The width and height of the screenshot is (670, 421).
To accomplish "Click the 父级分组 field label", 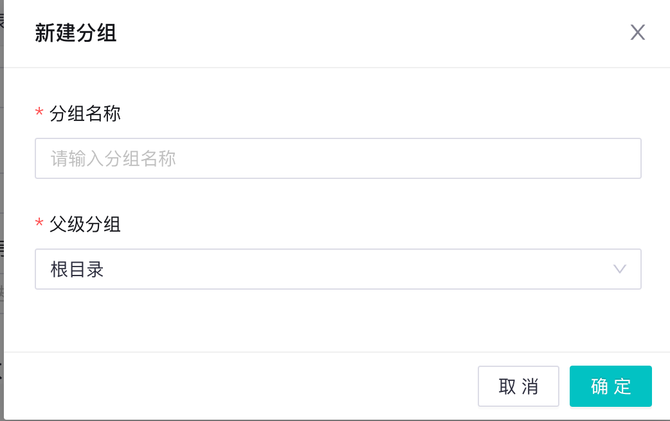I will [x=85, y=224].
